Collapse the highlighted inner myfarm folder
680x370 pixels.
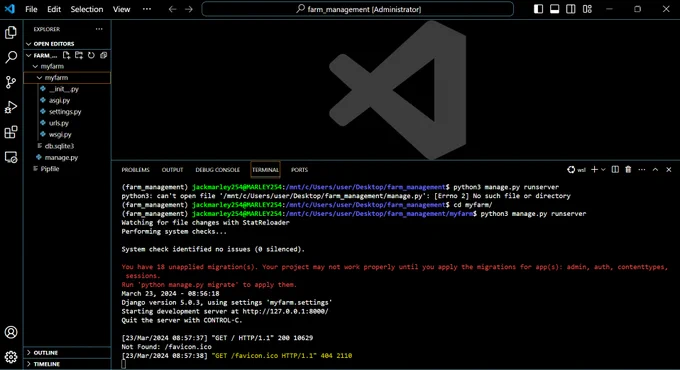click(68, 78)
